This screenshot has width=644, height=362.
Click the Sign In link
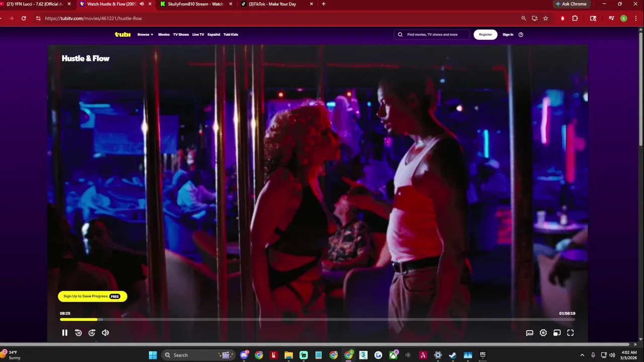point(508,35)
